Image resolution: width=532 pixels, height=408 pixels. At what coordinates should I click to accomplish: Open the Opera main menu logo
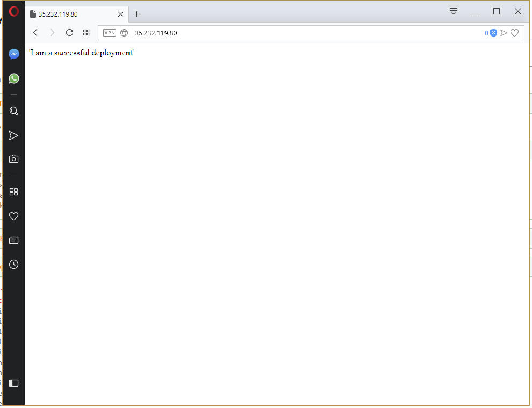click(13, 11)
